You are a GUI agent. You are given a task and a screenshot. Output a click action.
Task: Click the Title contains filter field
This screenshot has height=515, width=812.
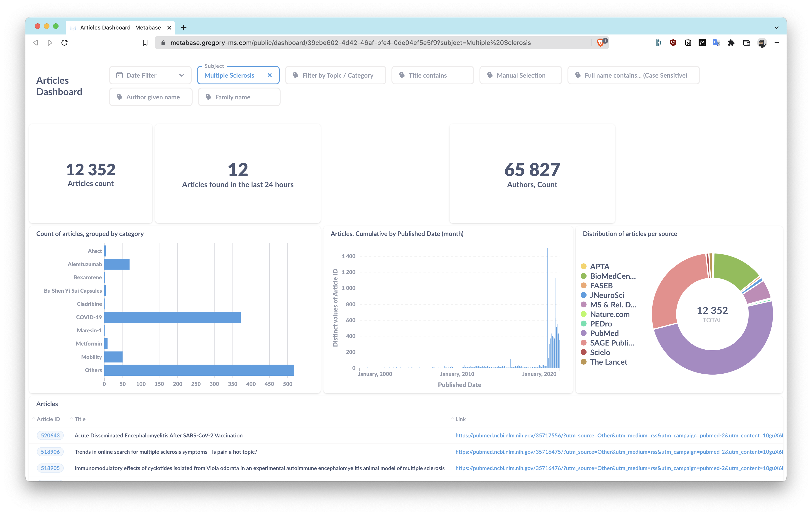(433, 75)
